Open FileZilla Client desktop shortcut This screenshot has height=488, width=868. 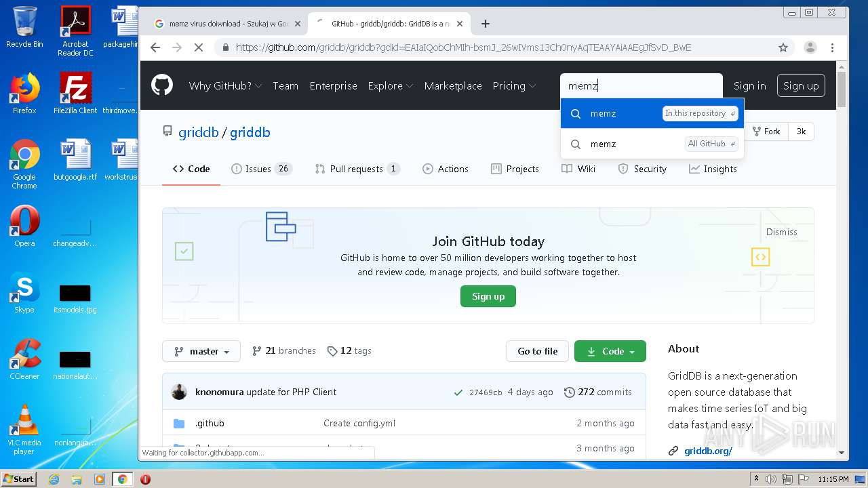[75, 94]
